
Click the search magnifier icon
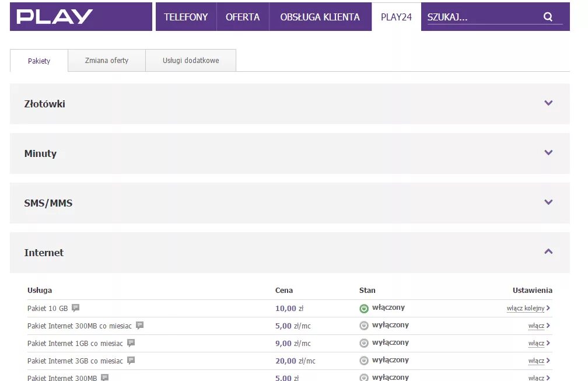548,17
